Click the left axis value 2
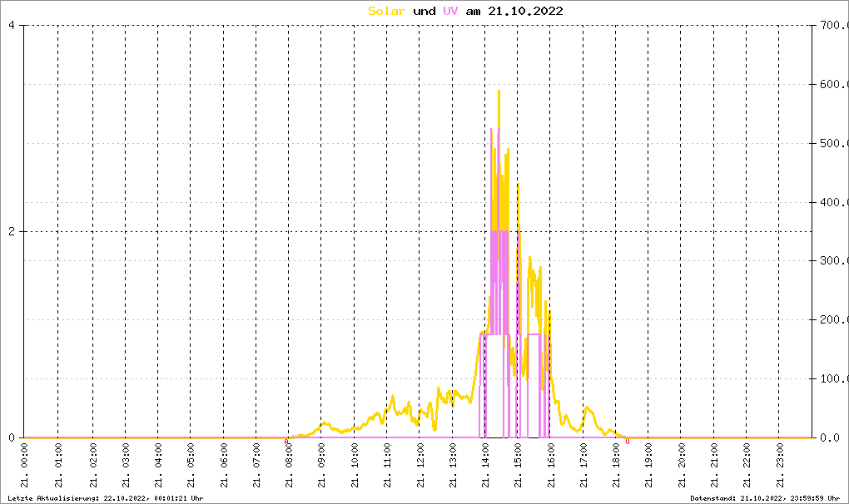849x504 pixels. click(12, 231)
